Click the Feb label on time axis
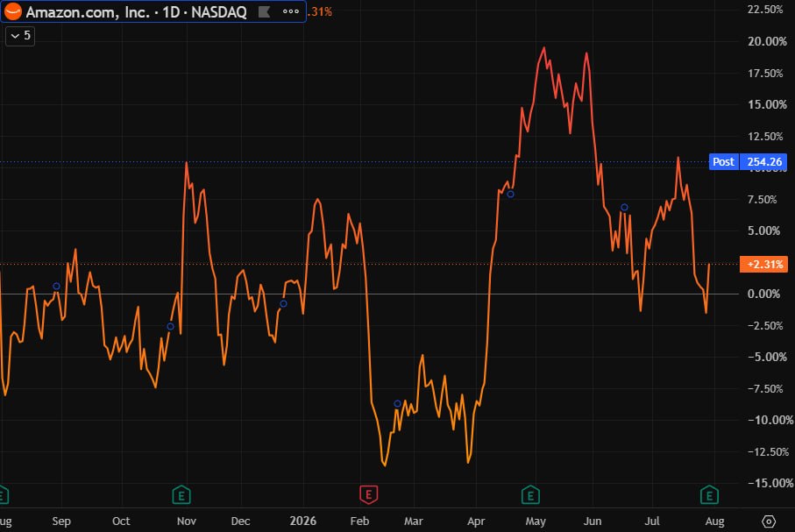795x532 pixels. (x=359, y=521)
